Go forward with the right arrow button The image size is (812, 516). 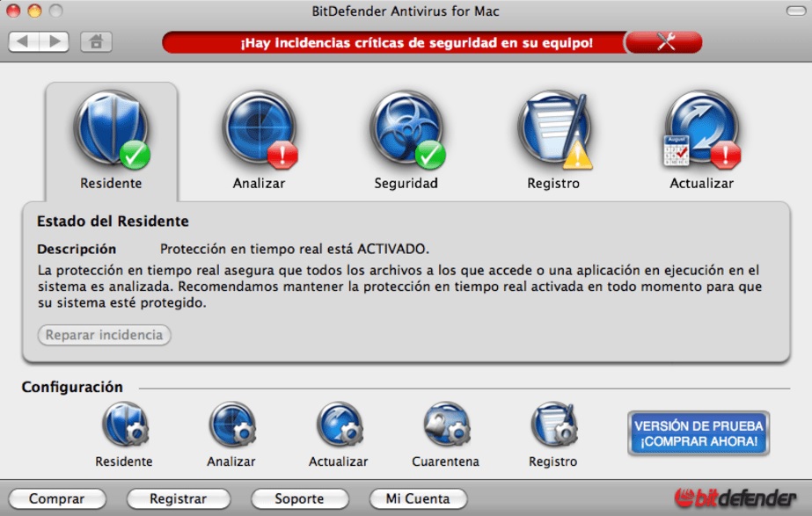click(x=54, y=41)
